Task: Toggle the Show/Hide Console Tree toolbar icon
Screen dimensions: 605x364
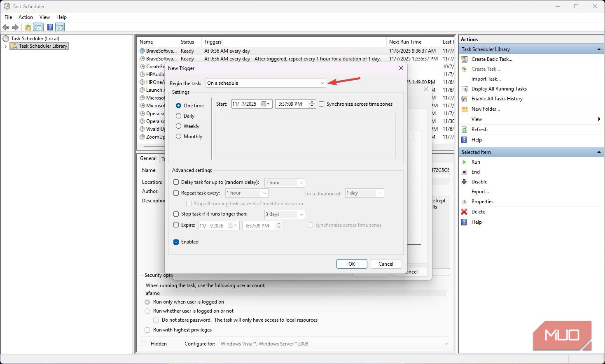Action: point(37,28)
